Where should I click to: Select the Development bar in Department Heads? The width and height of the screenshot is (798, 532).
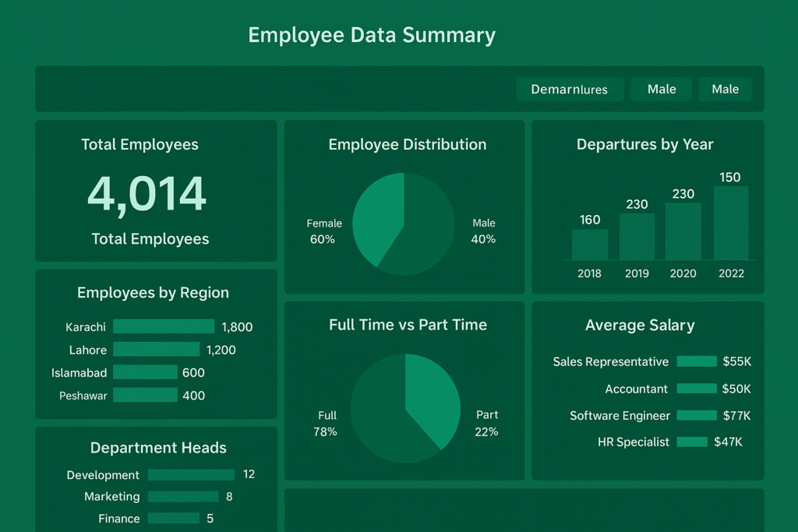pyautogui.click(x=191, y=475)
